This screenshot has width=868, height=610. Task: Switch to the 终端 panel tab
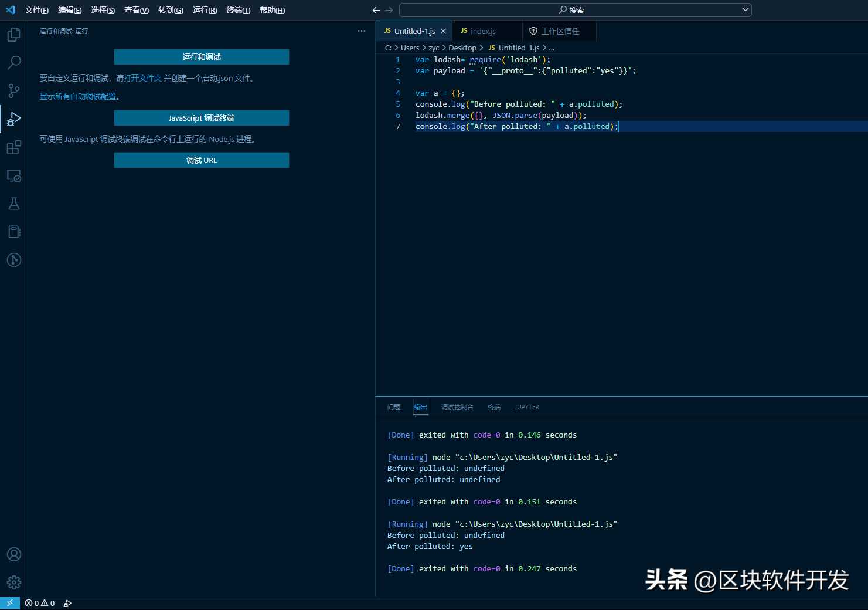(494, 407)
